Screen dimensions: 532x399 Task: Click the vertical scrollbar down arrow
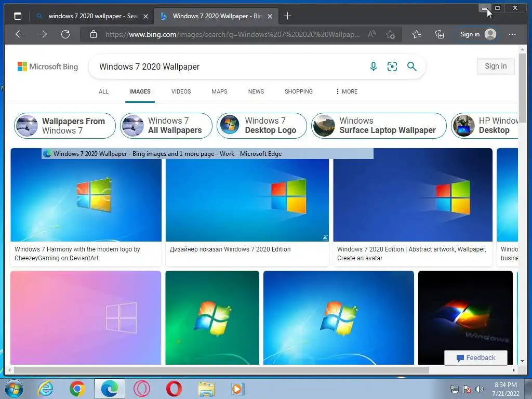522,361
